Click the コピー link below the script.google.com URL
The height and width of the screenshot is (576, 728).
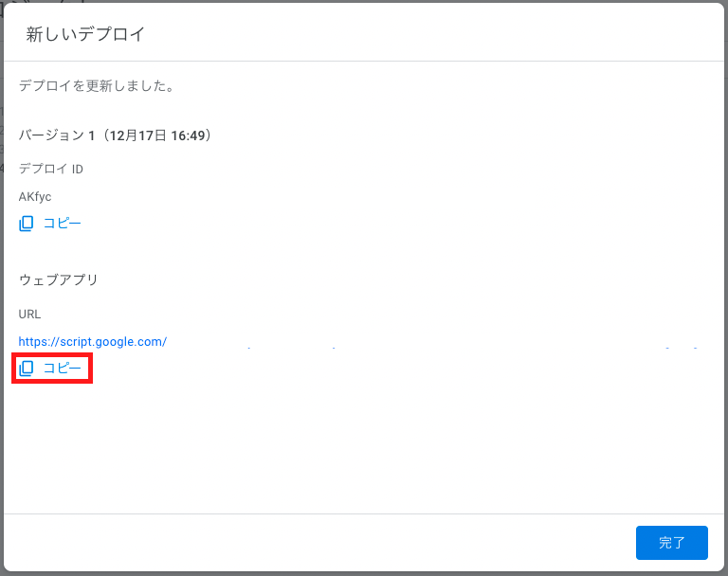pos(63,369)
